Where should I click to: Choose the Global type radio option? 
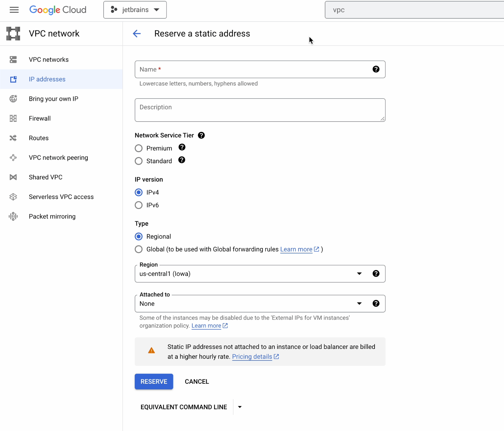click(x=139, y=249)
